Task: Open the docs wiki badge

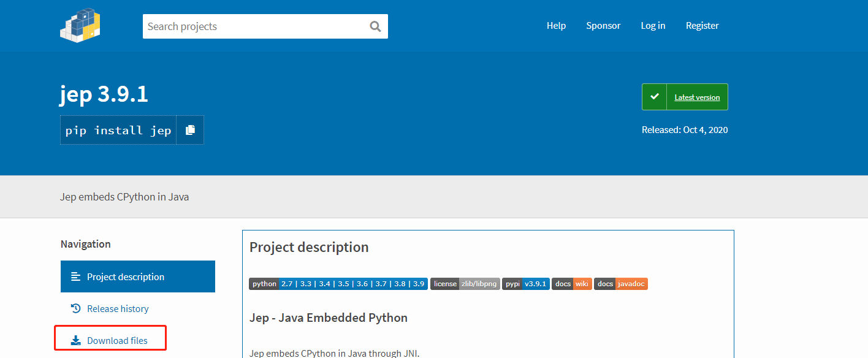Action: point(571,284)
